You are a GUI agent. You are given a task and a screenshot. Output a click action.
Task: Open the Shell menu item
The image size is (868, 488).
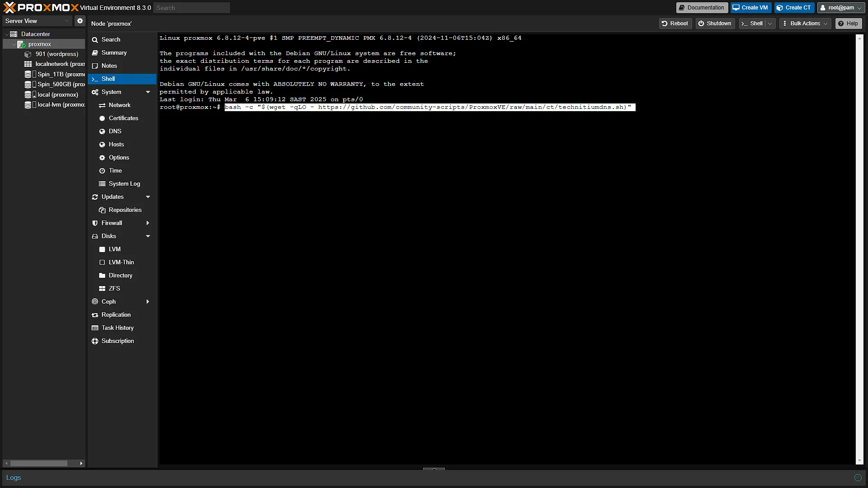pyautogui.click(x=122, y=79)
